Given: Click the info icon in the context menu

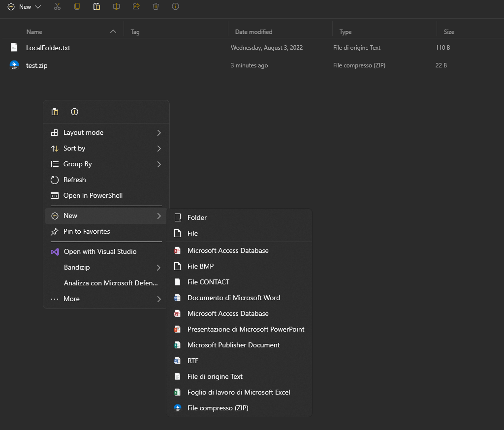Looking at the screenshot, I should click(74, 112).
